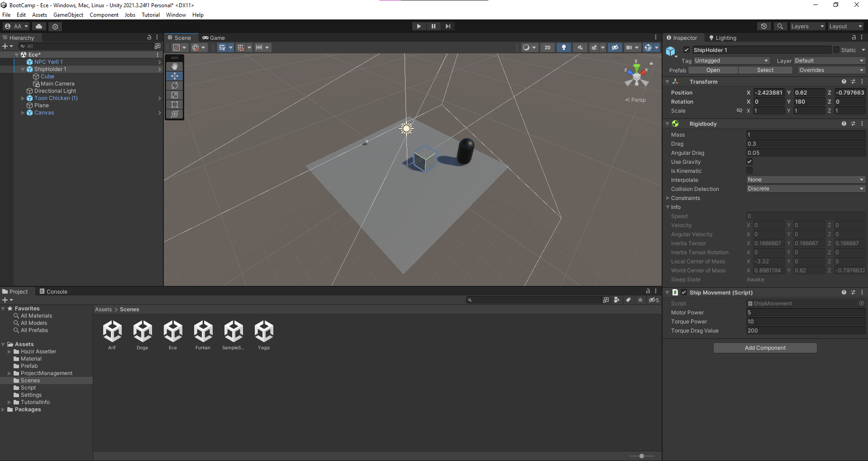
Task: Click the scene orientation gizmo
Action: (637, 75)
